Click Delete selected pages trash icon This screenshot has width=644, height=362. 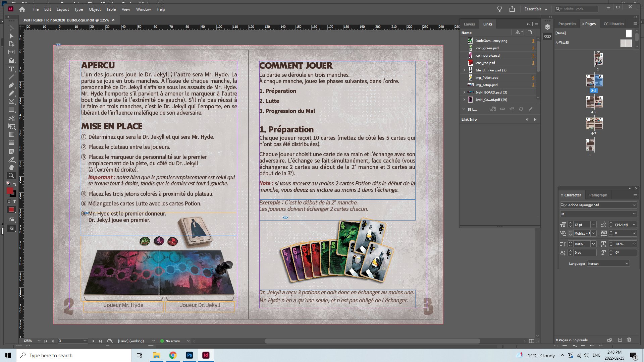pyautogui.click(x=629, y=340)
